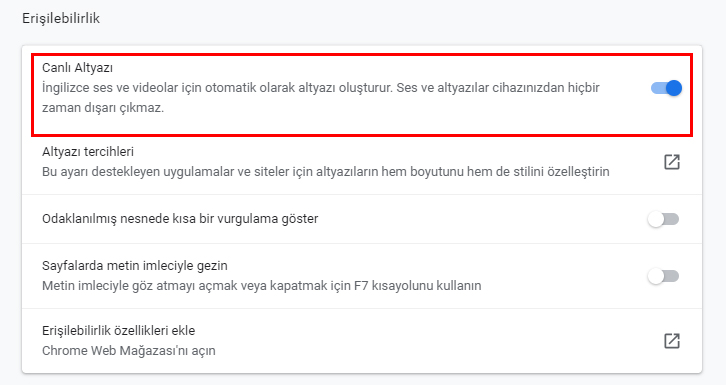Screen dimensions: 726x385
Task: Open Erişilebilirlik özellikleri ekle entry
Action: pos(119,330)
